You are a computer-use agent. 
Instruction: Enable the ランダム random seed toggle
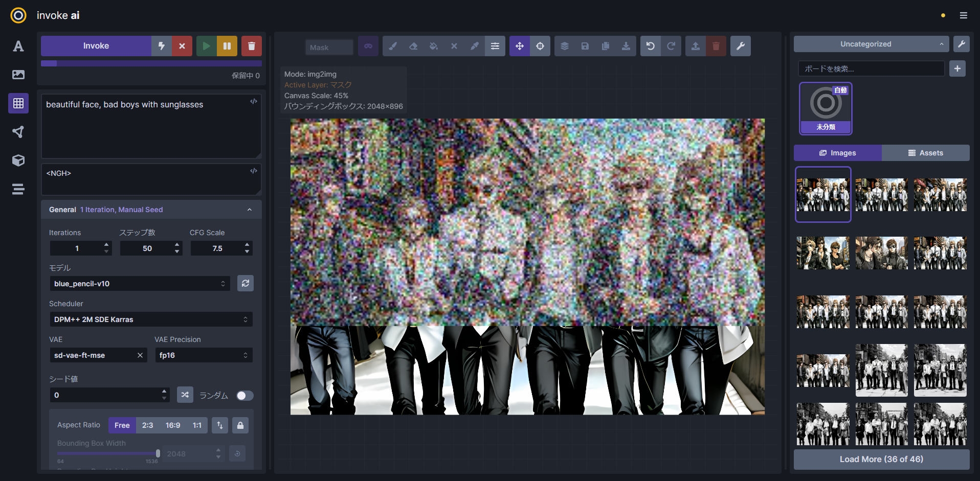[x=244, y=395]
